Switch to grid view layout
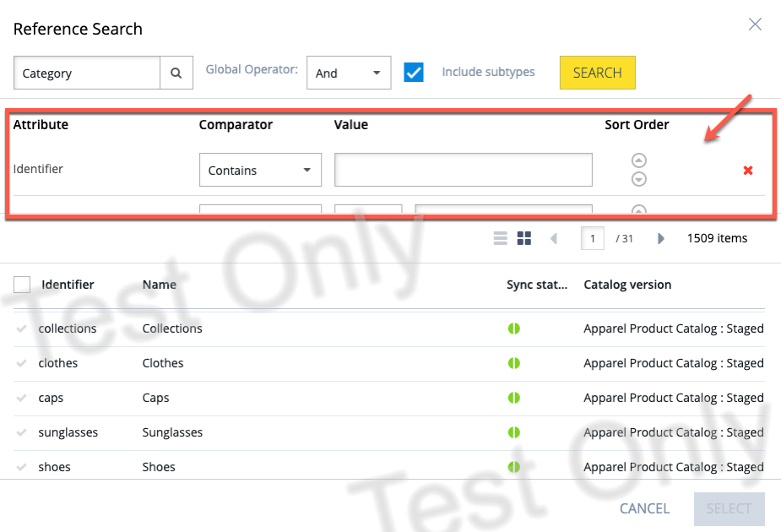This screenshot has height=532, width=781. point(524,238)
